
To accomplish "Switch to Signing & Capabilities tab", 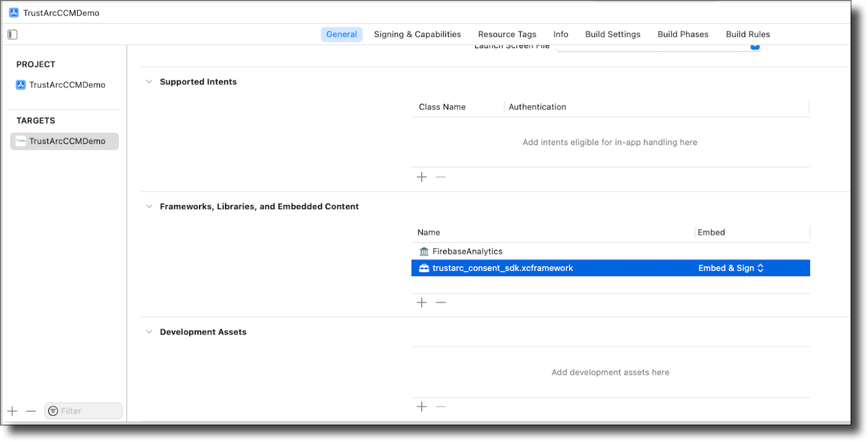I will pyautogui.click(x=417, y=34).
